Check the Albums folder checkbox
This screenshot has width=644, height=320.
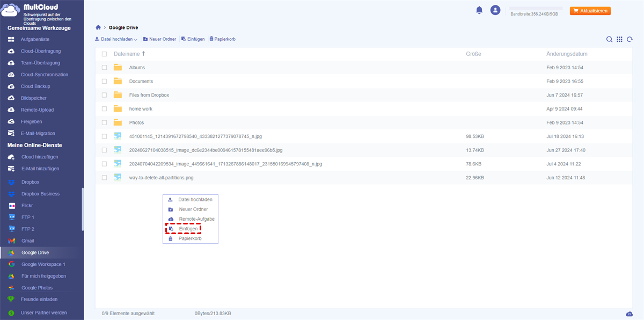point(104,68)
